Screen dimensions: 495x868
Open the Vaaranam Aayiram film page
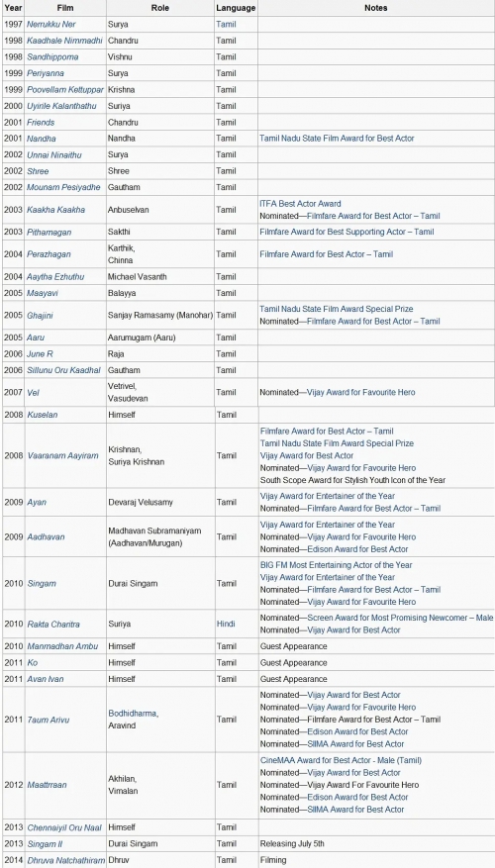63,455
